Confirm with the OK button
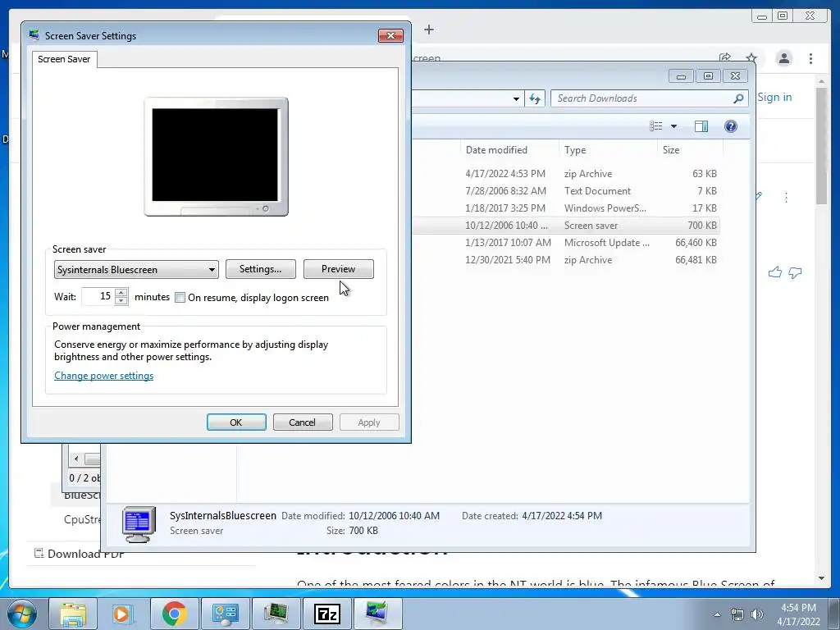The image size is (840, 630). (236, 422)
